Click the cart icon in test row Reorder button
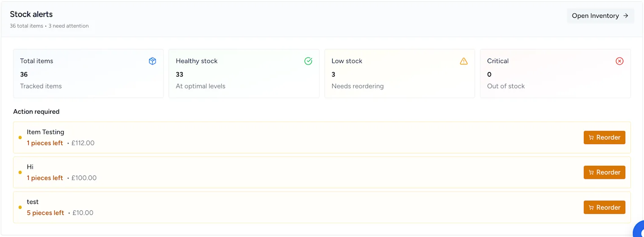The height and width of the screenshot is (237, 644). pyautogui.click(x=591, y=208)
